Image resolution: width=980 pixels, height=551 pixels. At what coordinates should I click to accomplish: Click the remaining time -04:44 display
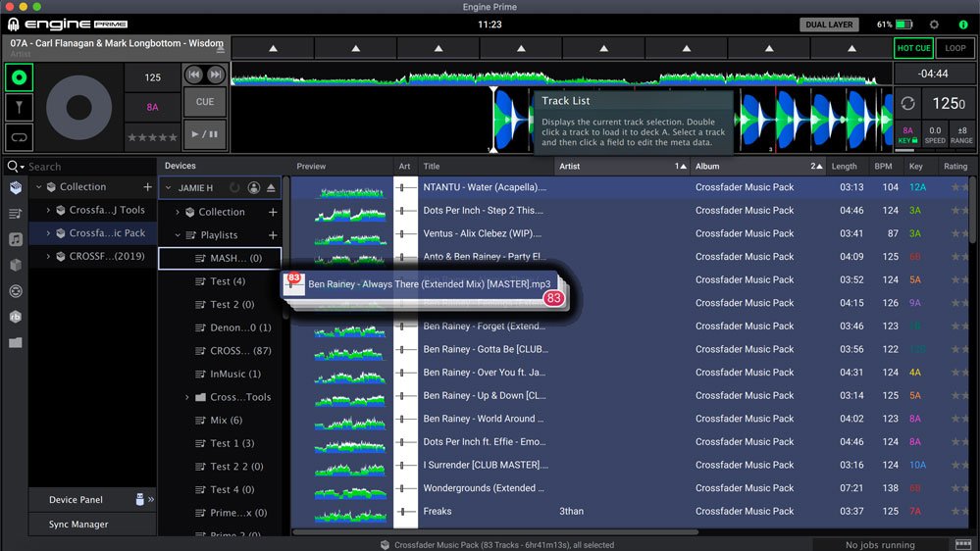pyautogui.click(x=933, y=74)
